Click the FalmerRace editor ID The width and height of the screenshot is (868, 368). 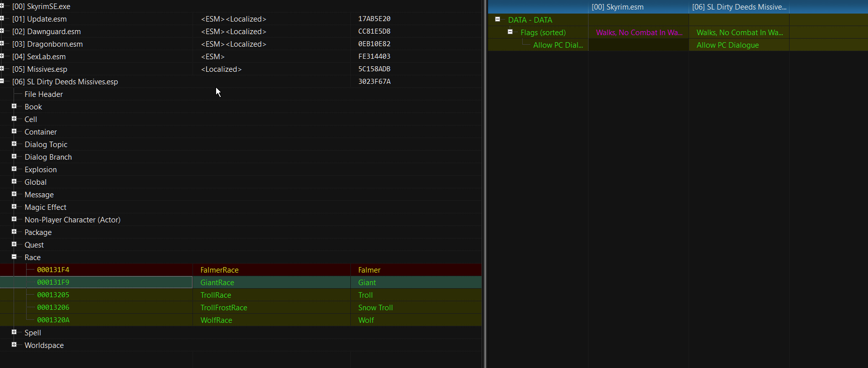click(x=220, y=270)
